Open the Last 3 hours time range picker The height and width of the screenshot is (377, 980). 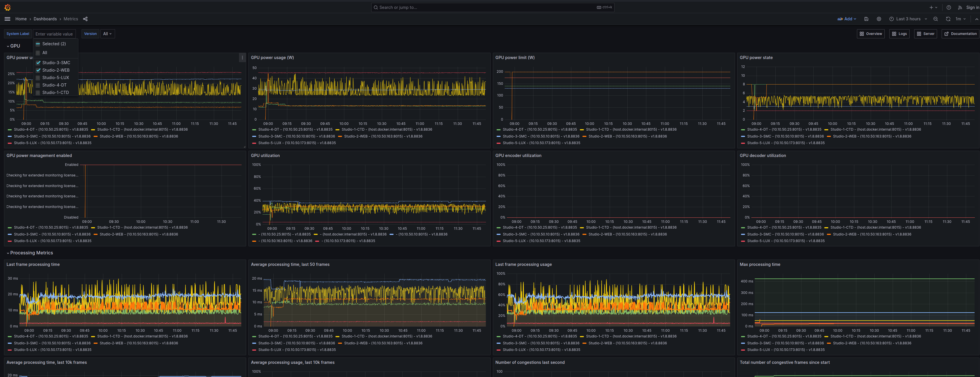pos(908,19)
